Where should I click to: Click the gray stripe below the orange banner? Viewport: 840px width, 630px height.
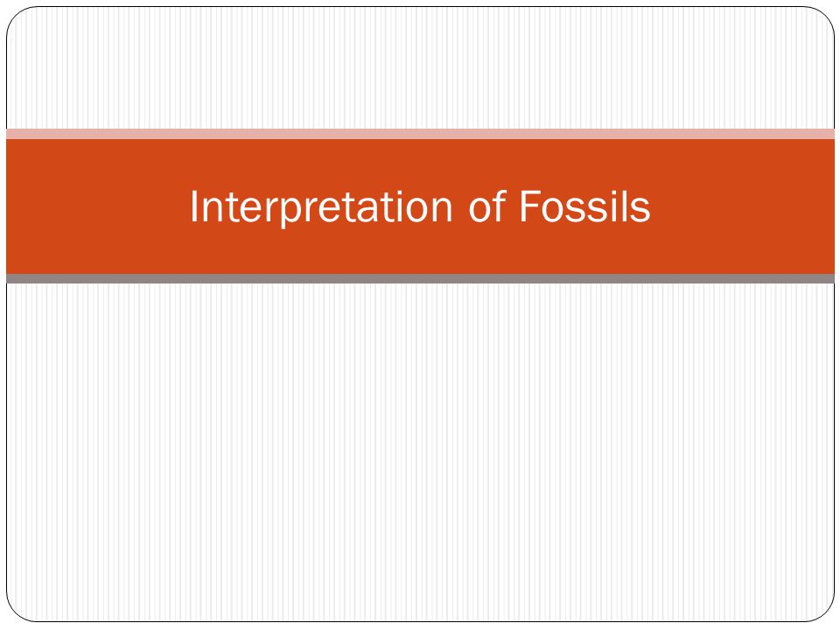coord(420,278)
